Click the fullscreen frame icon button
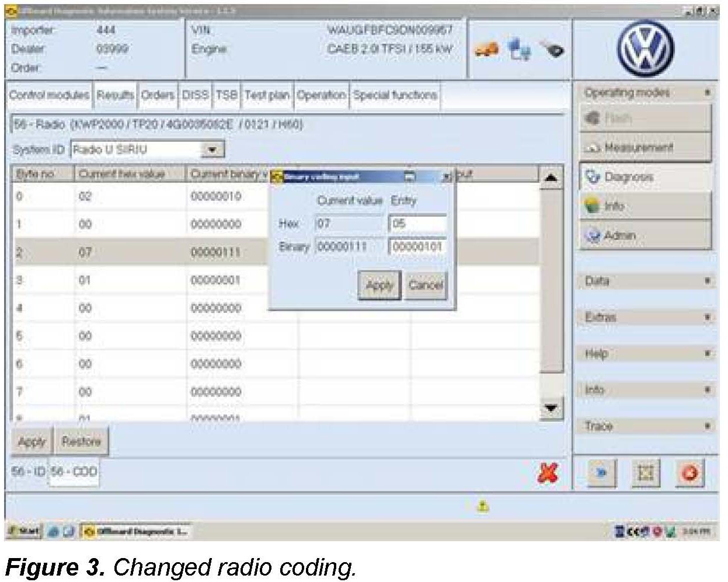 pos(645,473)
